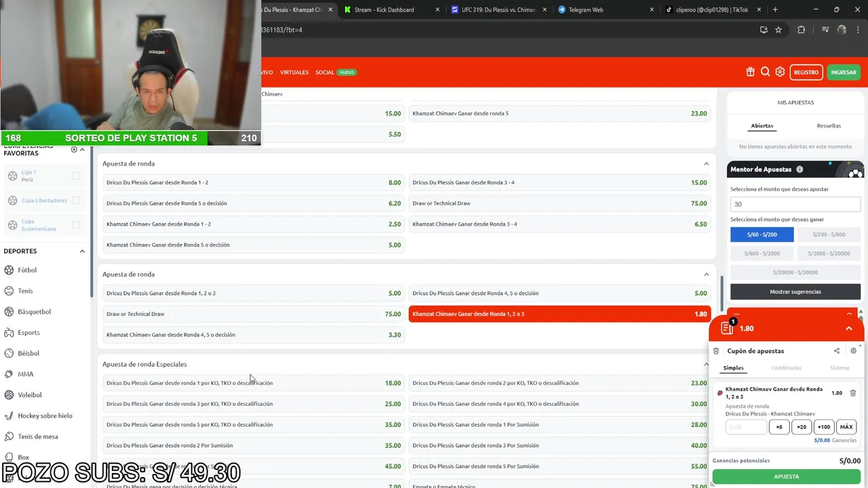Collapse the first Apuesta de ronda section
The height and width of the screenshot is (488, 868).
706,163
